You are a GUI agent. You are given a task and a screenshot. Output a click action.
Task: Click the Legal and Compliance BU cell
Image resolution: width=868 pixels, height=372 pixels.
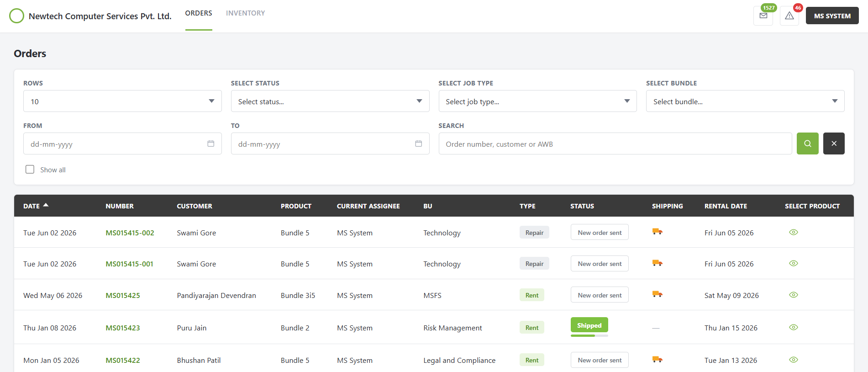pyautogui.click(x=459, y=360)
